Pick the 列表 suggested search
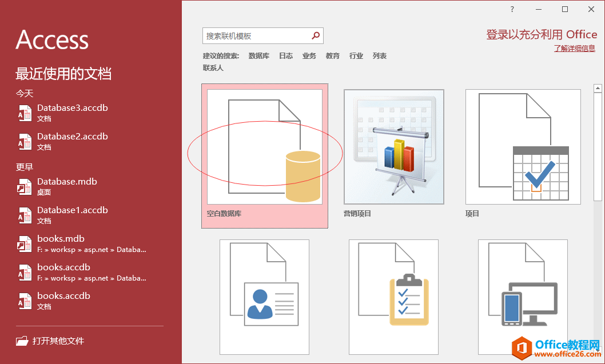Viewport: 605px width, 364px height. [380, 56]
